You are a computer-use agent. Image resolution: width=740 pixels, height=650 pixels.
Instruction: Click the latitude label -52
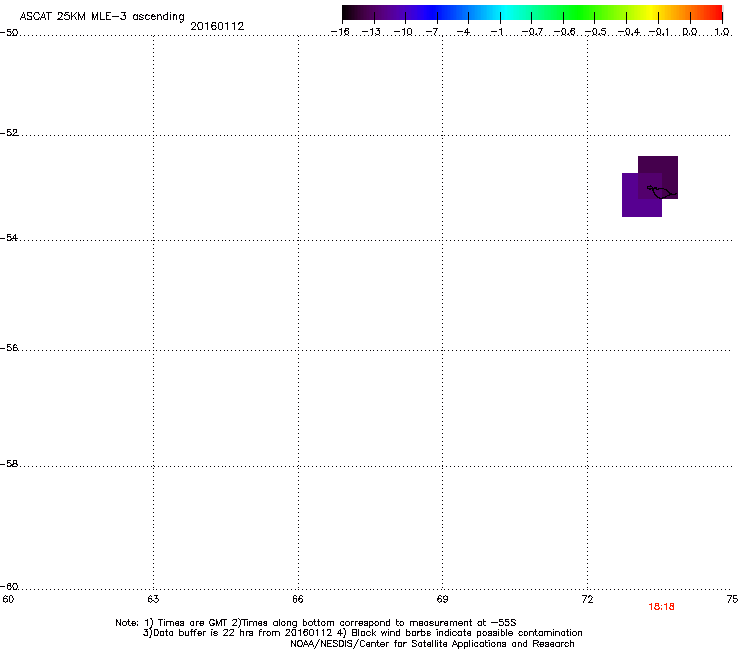[x=9, y=133]
